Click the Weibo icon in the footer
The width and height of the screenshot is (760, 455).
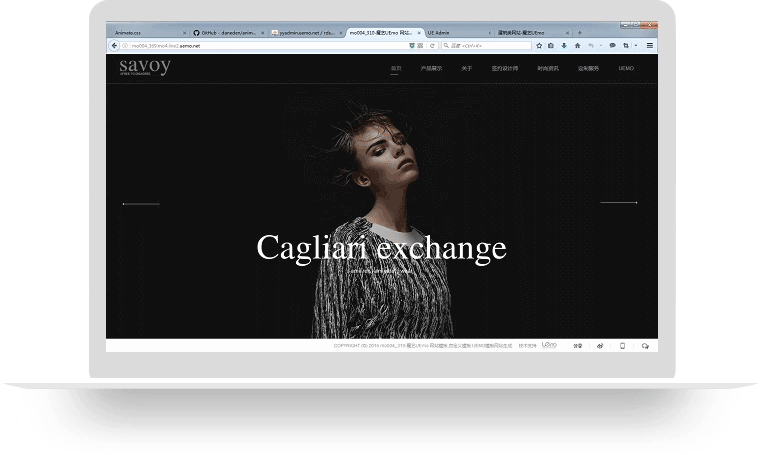tap(600, 346)
